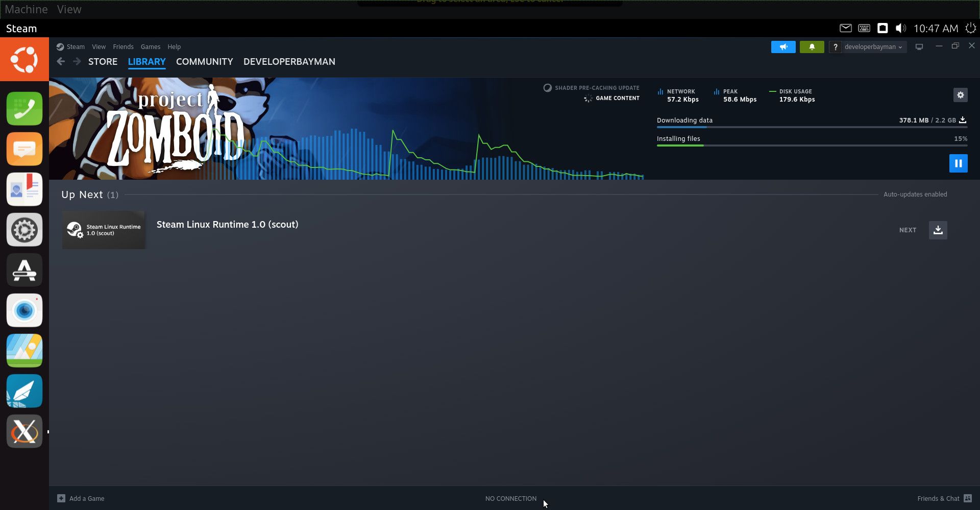The image size is (980, 510).
Task: Click the question mark help icon
Action: point(835,47)
